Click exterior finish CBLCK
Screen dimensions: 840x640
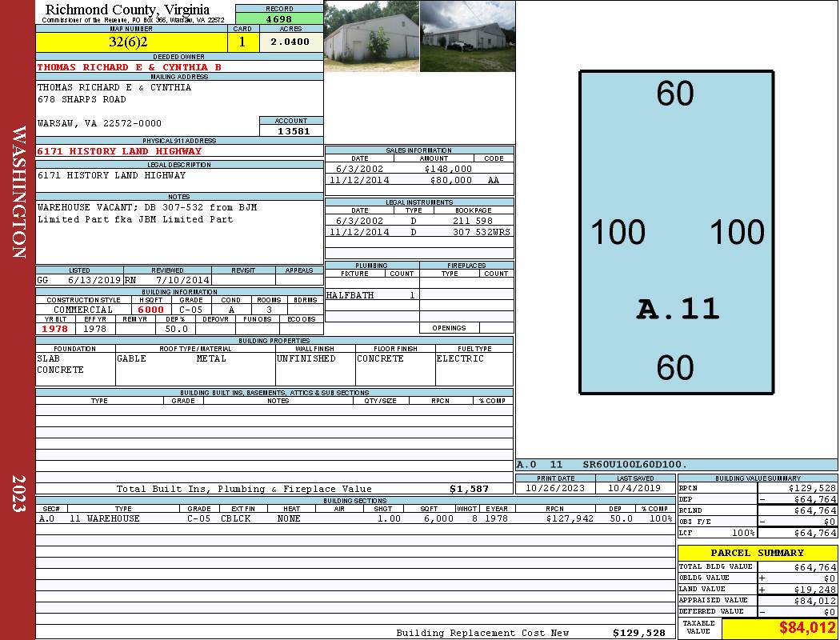click(x=236, y=518)
